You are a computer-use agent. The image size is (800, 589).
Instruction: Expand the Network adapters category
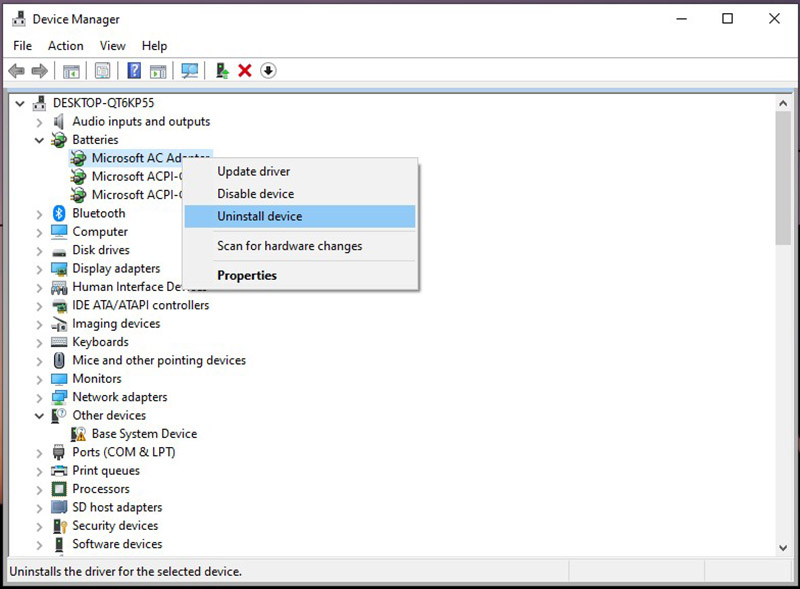pyautogui.click(x=39, y=397)
